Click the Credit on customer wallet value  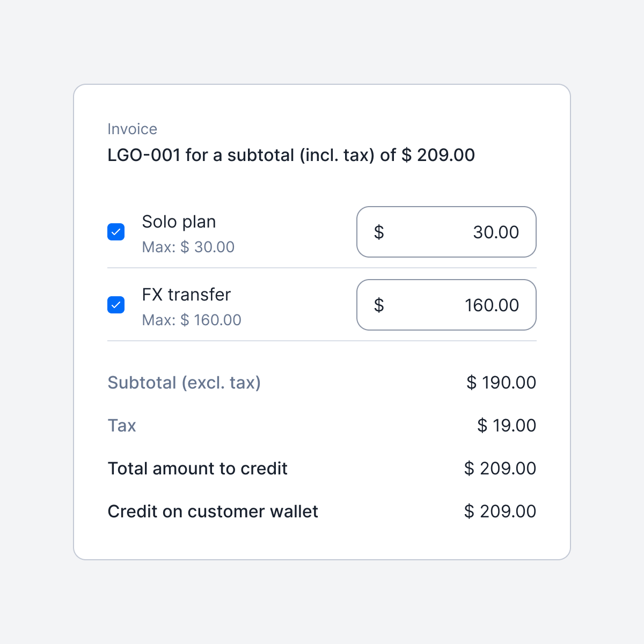point(500,511)
